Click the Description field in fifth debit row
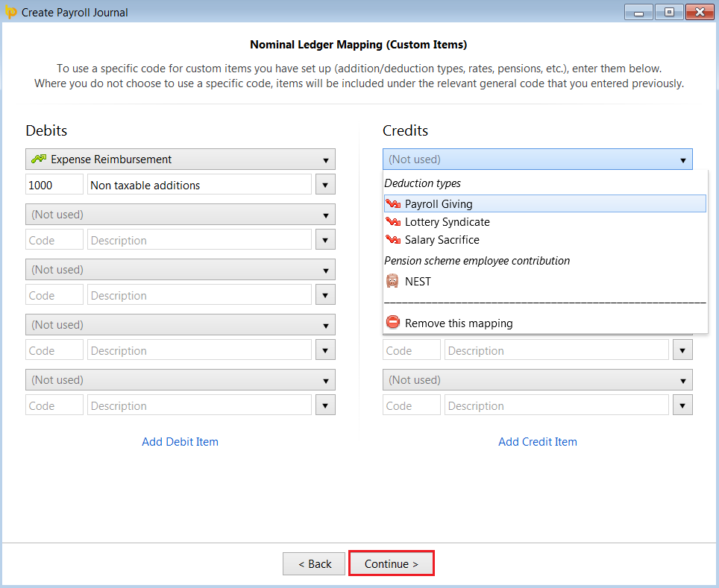The image size is (719, 588). (x=199, y=405)
